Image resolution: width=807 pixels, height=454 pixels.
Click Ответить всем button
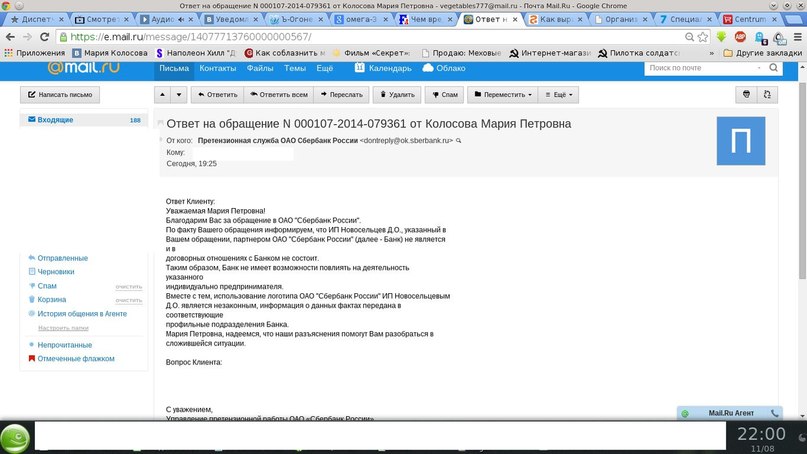pos(278,95)
